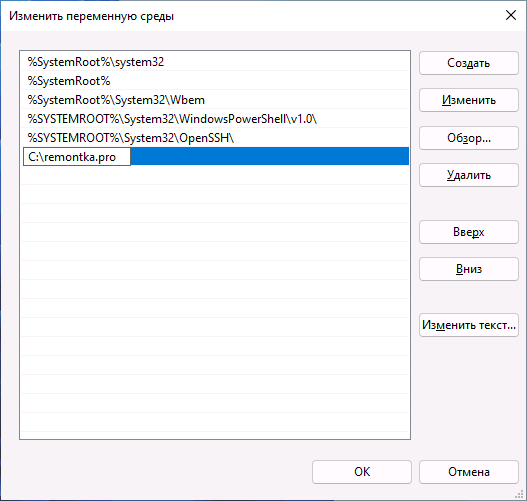Click the Изменить button
The width and height of the screenshot is (527, 501).
coord(469,100)
